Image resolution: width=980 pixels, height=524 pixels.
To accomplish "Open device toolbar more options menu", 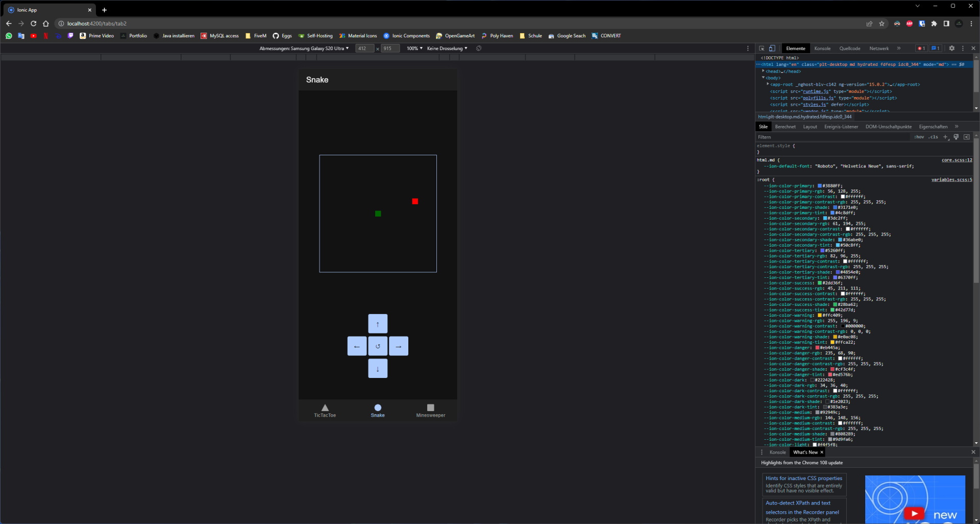I will click(748, 49).
